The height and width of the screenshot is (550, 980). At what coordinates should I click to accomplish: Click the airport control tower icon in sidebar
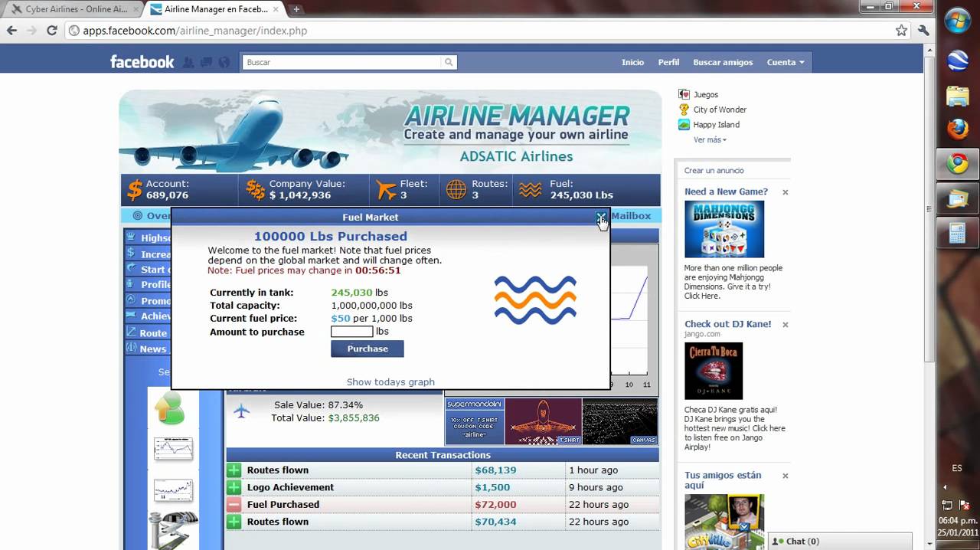point(173,529)
